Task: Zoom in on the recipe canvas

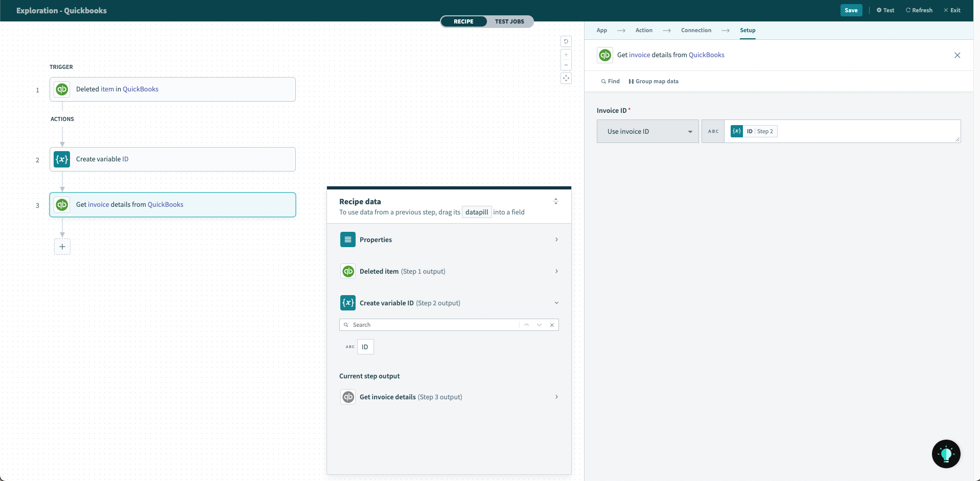Action: [566, 55]
